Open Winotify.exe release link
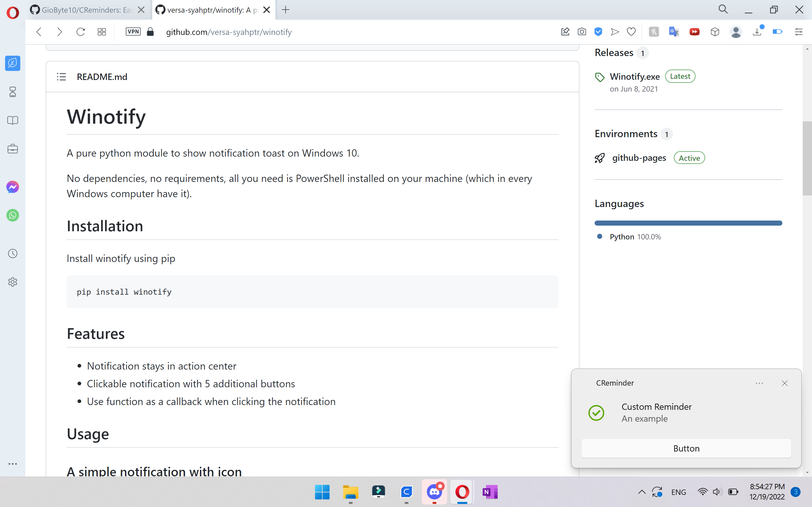The width and height of the screenshot is (812, 507). pos(634,77)
